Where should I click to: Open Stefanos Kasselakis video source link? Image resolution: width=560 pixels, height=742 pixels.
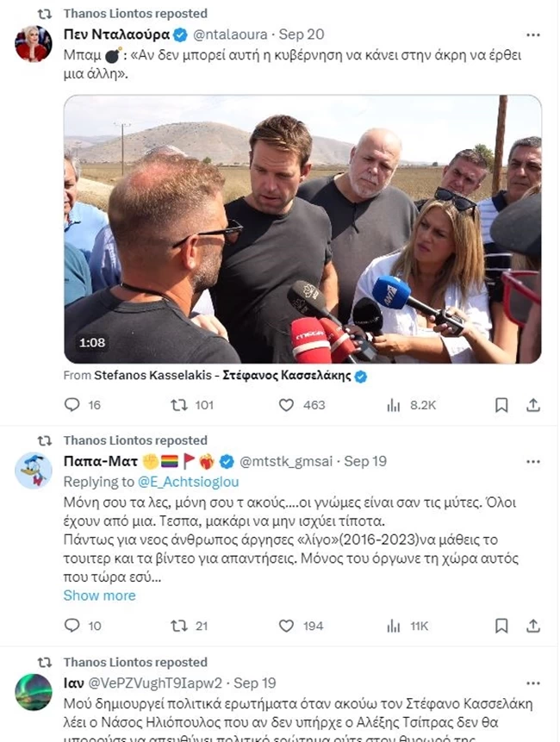(x=222, y=376)
